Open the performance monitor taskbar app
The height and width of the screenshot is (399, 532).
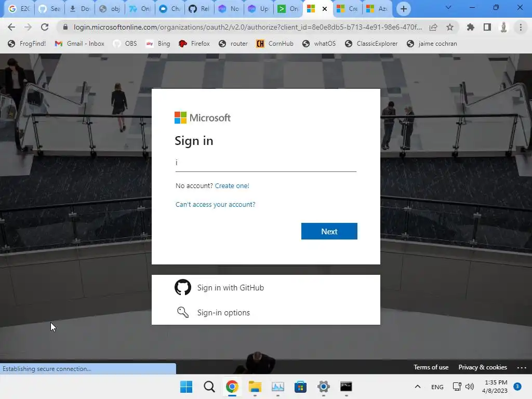point(278,387)
